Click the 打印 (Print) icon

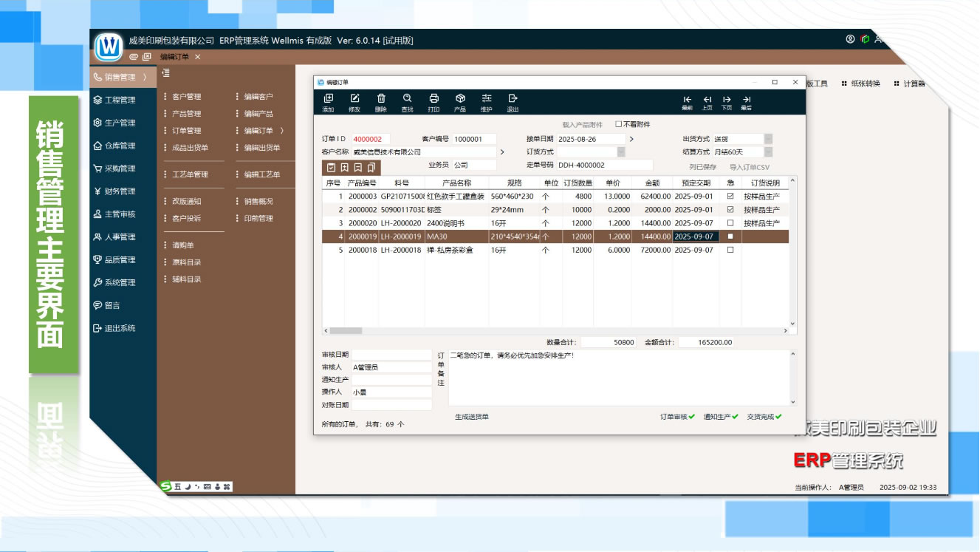[x=434, y=99]
